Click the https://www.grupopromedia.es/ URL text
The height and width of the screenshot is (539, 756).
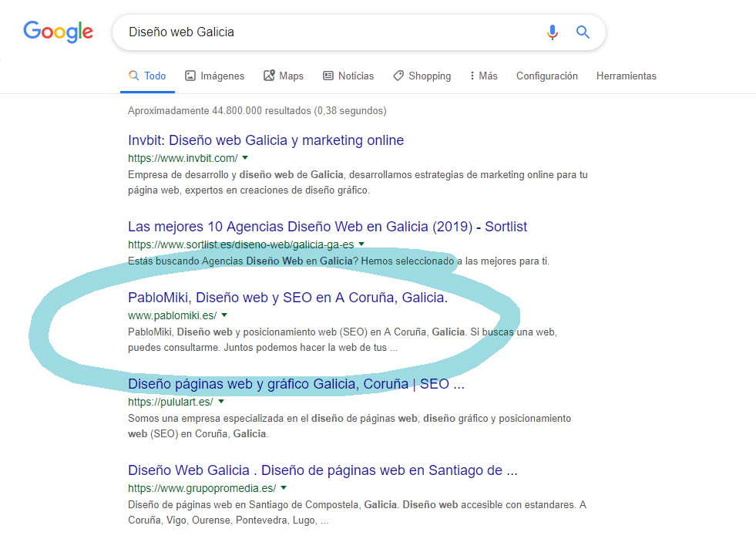tap(202, 488)
